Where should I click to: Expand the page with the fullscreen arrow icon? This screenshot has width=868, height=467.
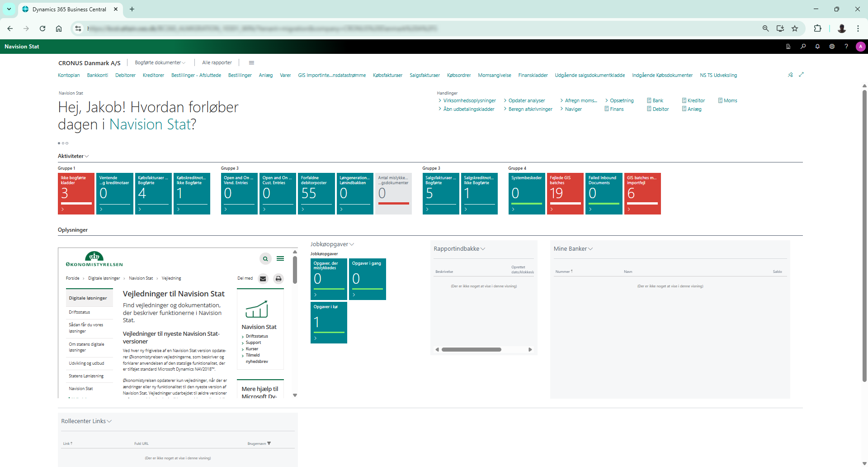801,75
